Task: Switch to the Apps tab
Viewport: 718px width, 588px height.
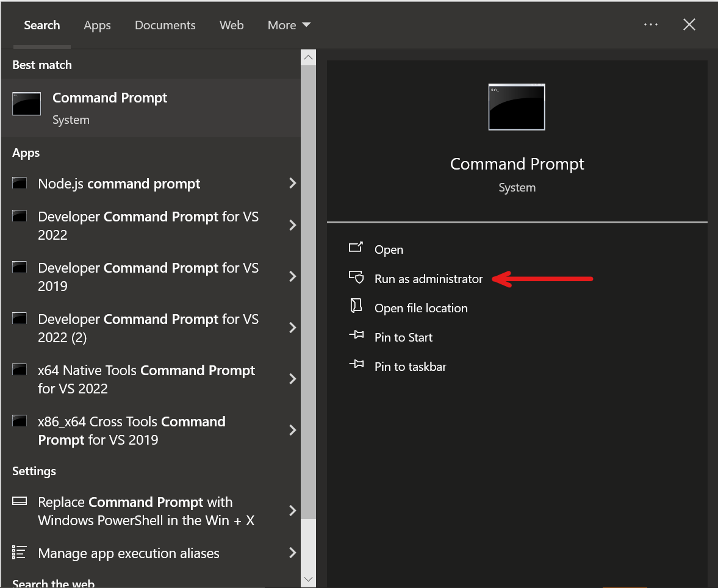Action: 97,26
